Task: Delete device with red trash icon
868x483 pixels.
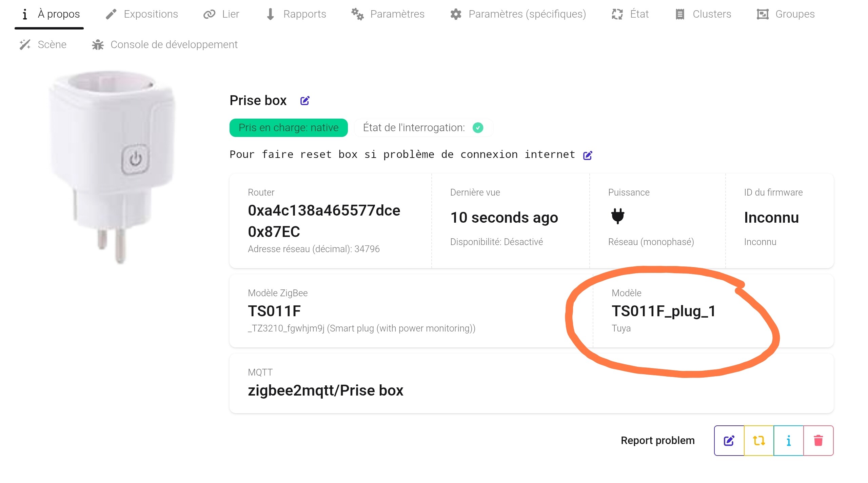Action: coord(818,440)
